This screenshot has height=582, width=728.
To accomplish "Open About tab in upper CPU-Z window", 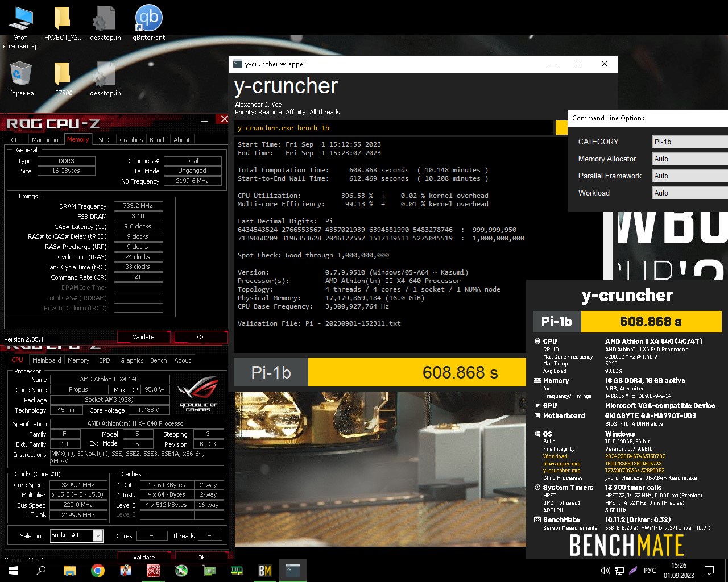I will pyautogui.click(x=182, y=140).
